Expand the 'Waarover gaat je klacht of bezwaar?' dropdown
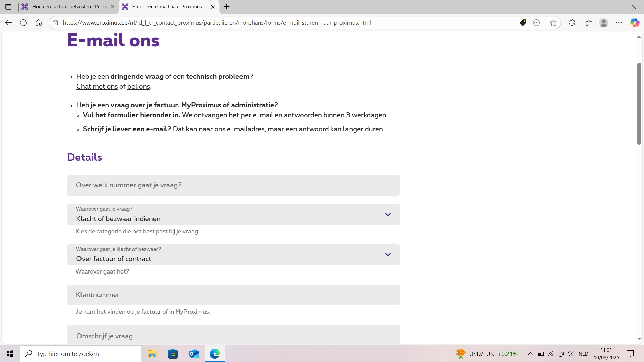Screen dimensions: 644x362 point(233,255)
